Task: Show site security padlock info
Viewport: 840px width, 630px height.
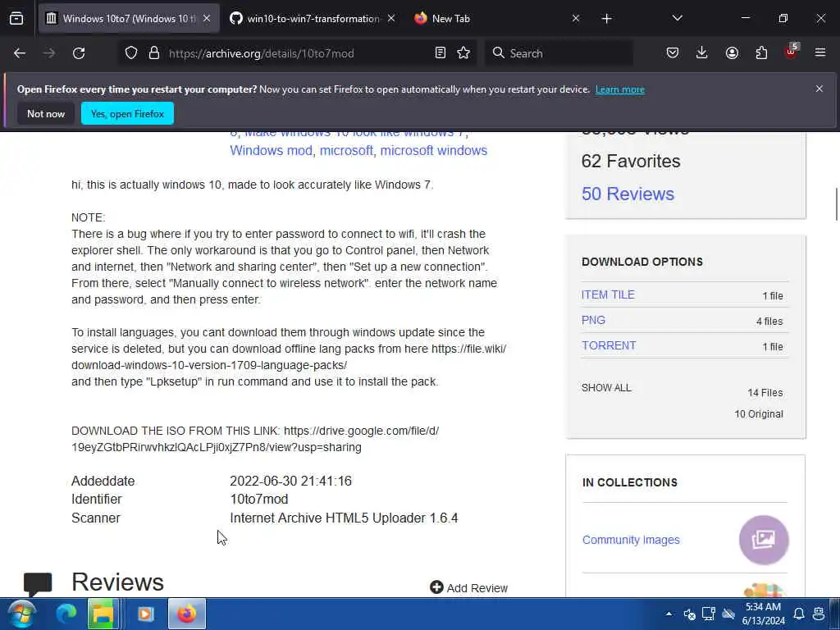Action: pos(154,53)
